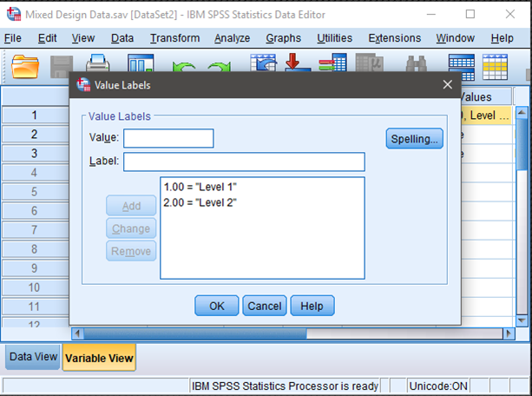Open the Utilities menu
Image resolution: width=532 pixels, height=396 pixels.
[x=334, y=38]
